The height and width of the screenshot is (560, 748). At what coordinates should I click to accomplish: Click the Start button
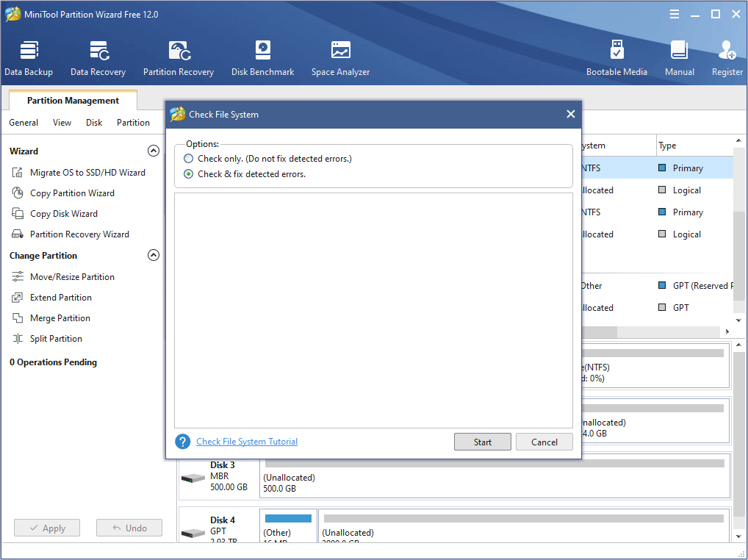click(x=482, y=442)
